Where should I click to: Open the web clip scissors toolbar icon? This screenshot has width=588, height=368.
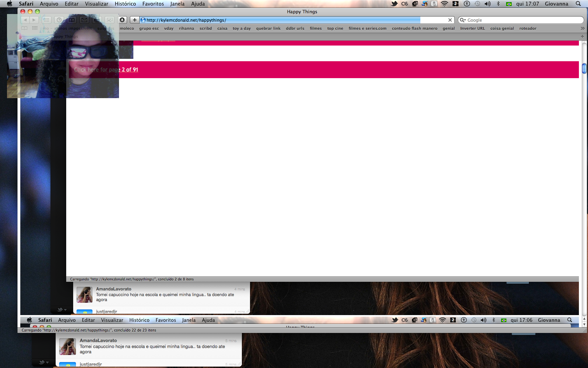[x=110, y=20]
